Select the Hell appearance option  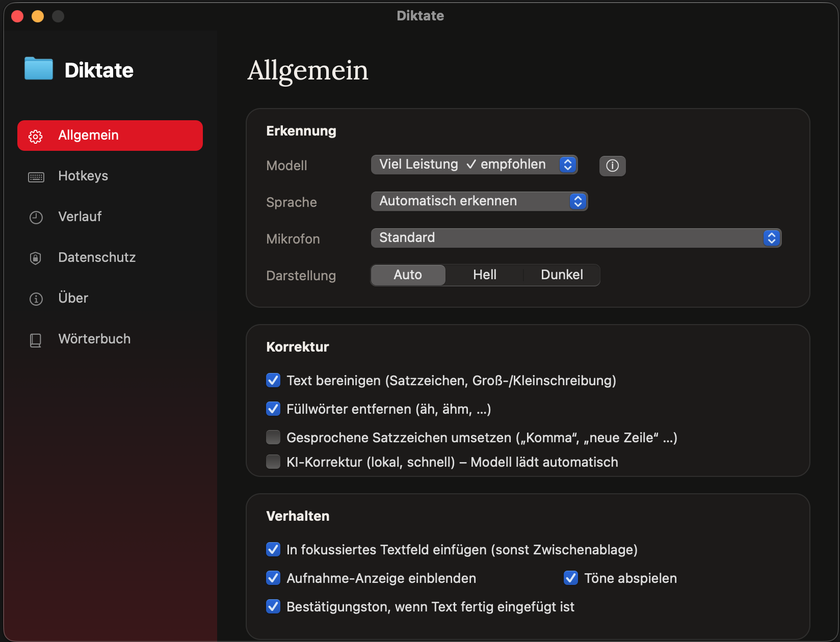point(484,275)
